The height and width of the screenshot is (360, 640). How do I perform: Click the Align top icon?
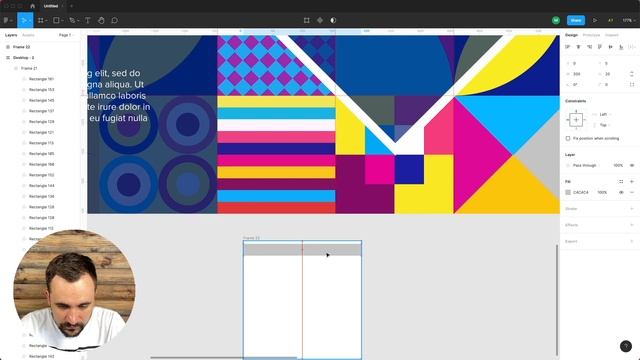pos(600,47)
